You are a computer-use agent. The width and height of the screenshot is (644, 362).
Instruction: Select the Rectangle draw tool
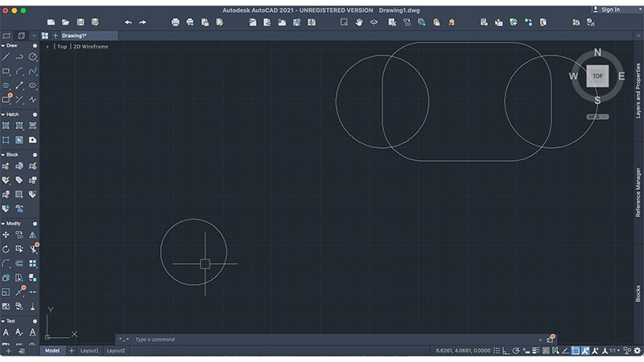6,72
